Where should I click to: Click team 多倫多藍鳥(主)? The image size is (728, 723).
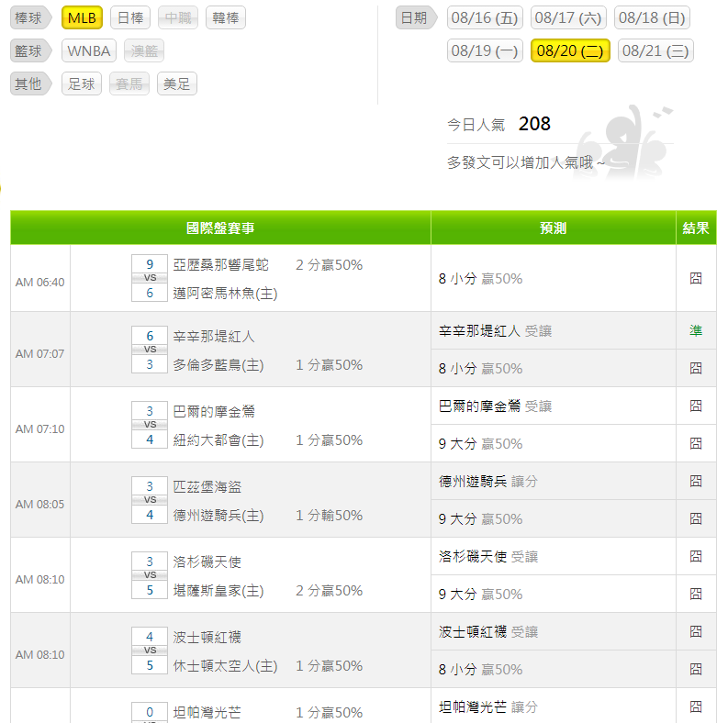[218, 365]
